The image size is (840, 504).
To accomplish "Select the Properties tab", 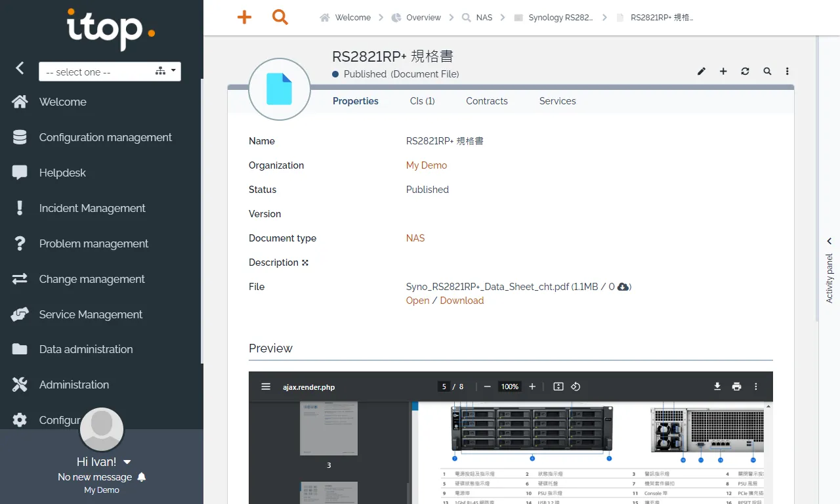I will coord(356,101).
